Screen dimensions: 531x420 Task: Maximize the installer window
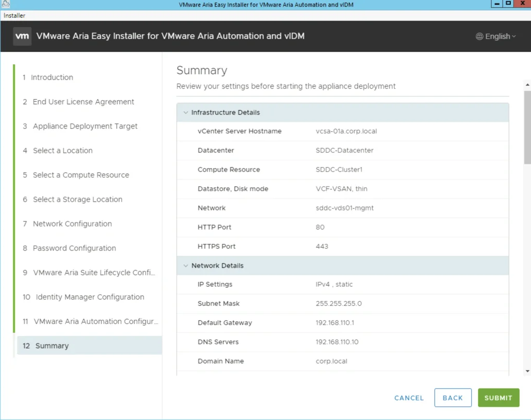coord(508,4)
